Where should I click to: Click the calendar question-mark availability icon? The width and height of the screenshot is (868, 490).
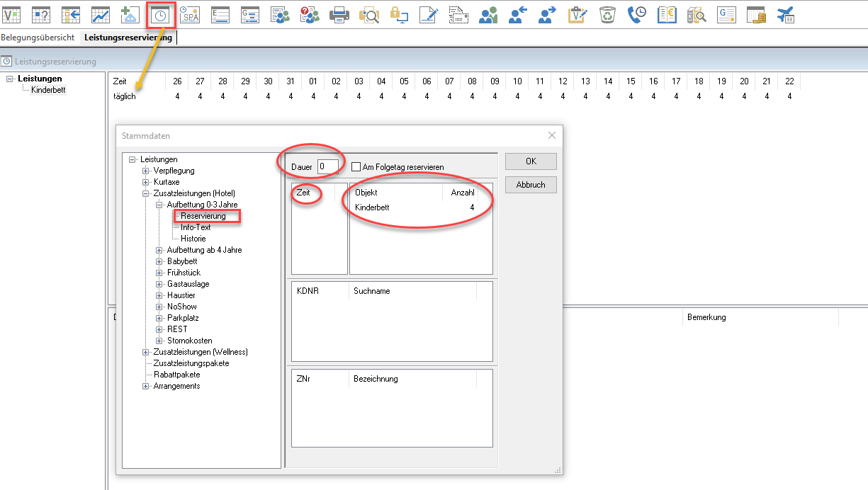pos(41,14)
